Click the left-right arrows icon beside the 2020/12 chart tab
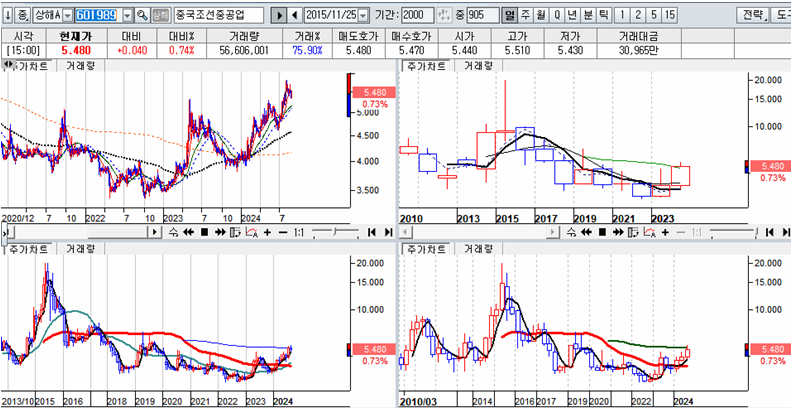The height and width of the screenshot is (411, 791). pos(7,65)
